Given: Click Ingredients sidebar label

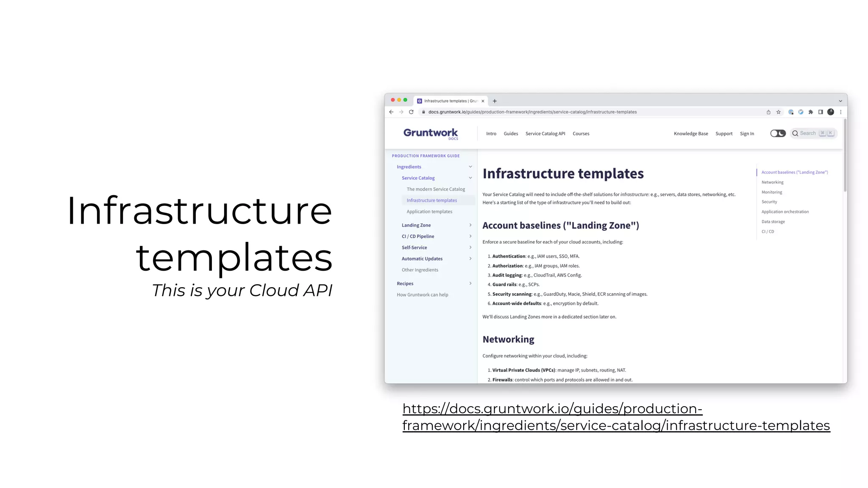Looking at the screenshot, I should [409, 167].
